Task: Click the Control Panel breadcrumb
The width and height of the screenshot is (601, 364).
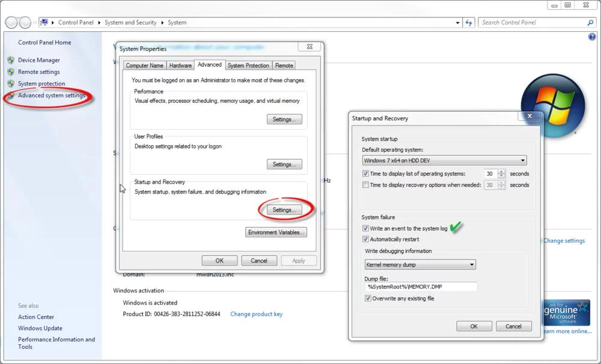Action: [x=76, y=23]
